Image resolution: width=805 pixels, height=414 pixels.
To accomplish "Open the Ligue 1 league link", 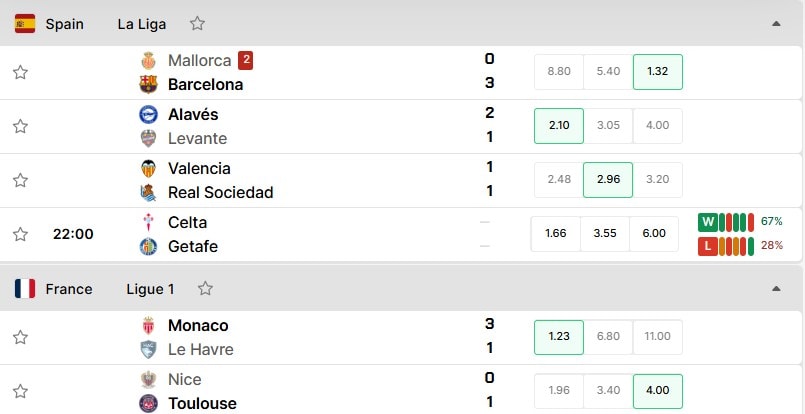I will tap(150, 289).
